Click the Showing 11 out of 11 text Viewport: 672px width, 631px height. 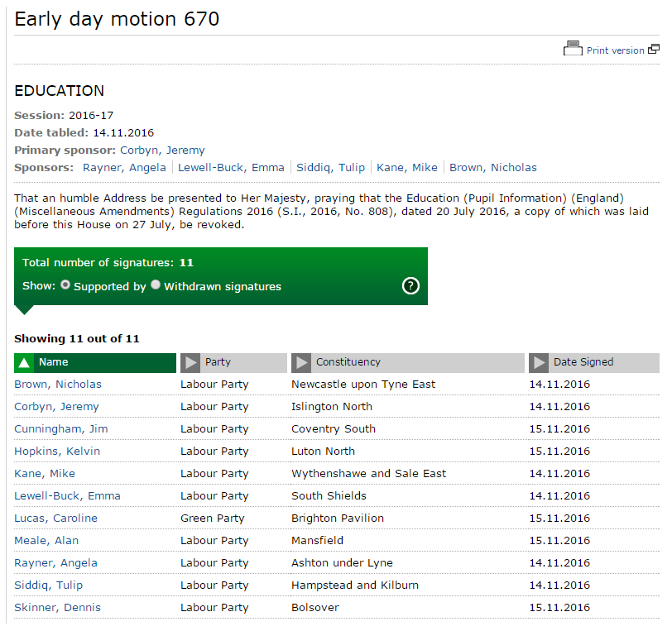coord(77,339)
